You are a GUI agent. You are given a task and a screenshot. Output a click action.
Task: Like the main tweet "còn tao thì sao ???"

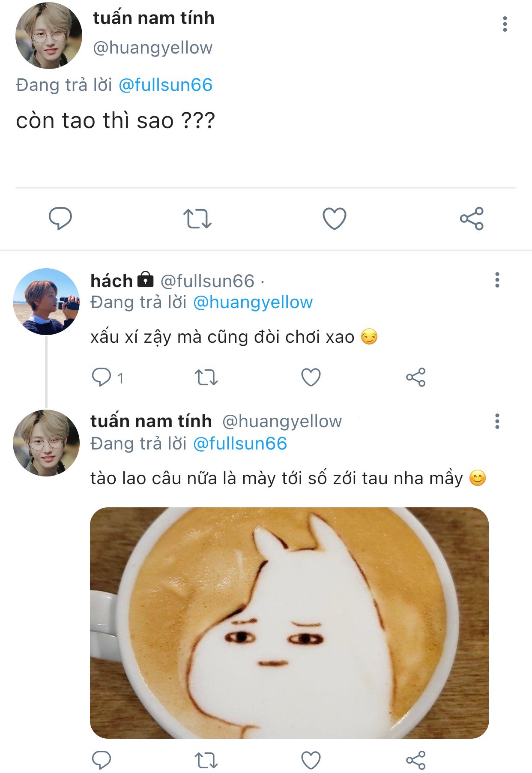[x=334, y=219]
